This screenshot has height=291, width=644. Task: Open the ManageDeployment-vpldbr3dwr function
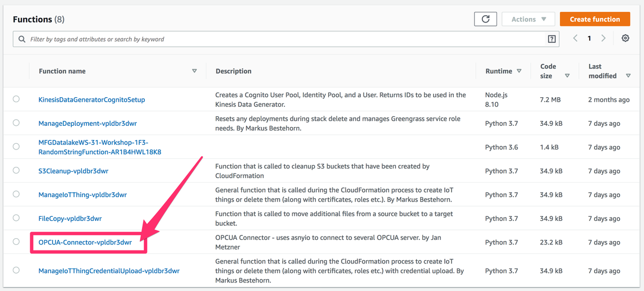[x=88, y=123]
